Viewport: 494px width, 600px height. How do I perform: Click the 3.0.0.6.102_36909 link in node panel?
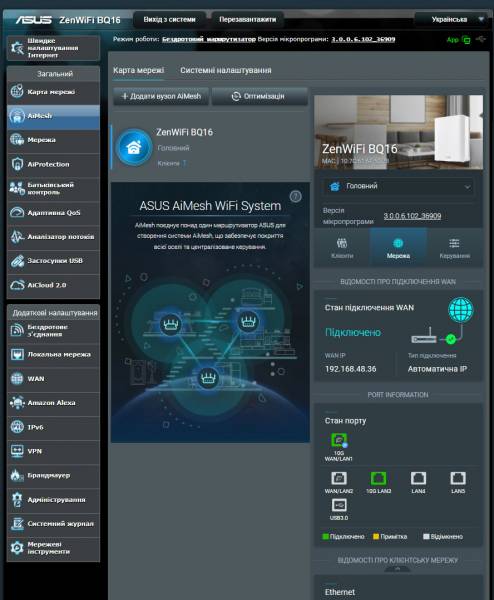(x=412, y=216)
